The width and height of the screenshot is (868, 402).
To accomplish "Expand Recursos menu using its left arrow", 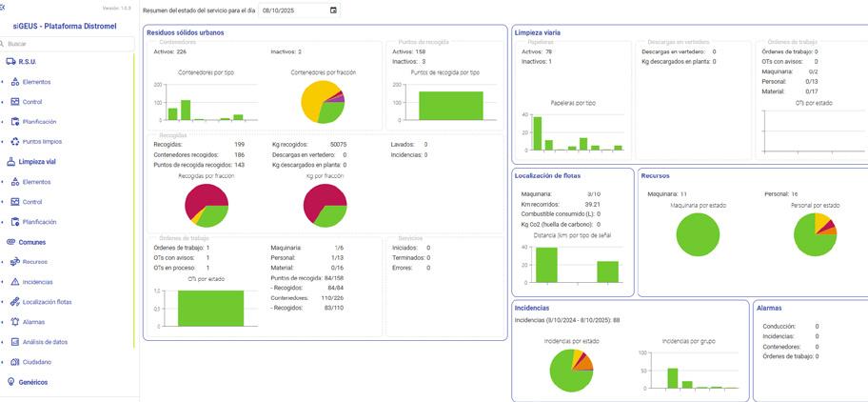I will coord(2,262).
